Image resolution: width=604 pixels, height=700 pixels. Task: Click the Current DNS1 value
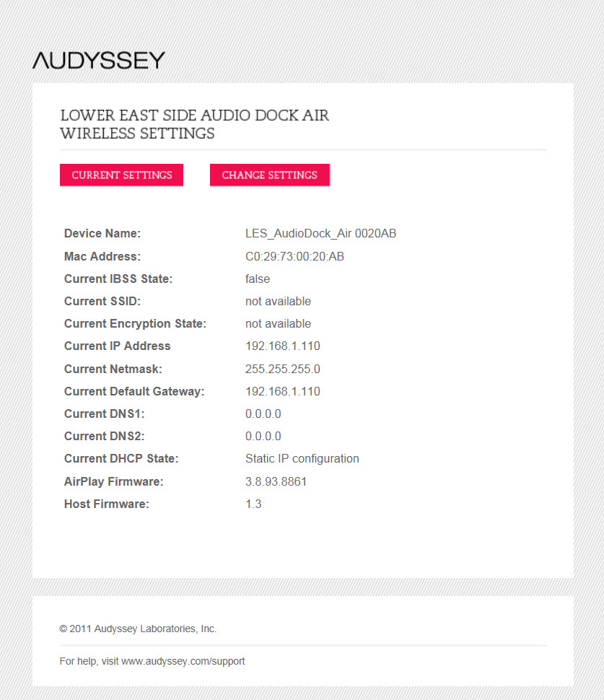coord(263,414)
